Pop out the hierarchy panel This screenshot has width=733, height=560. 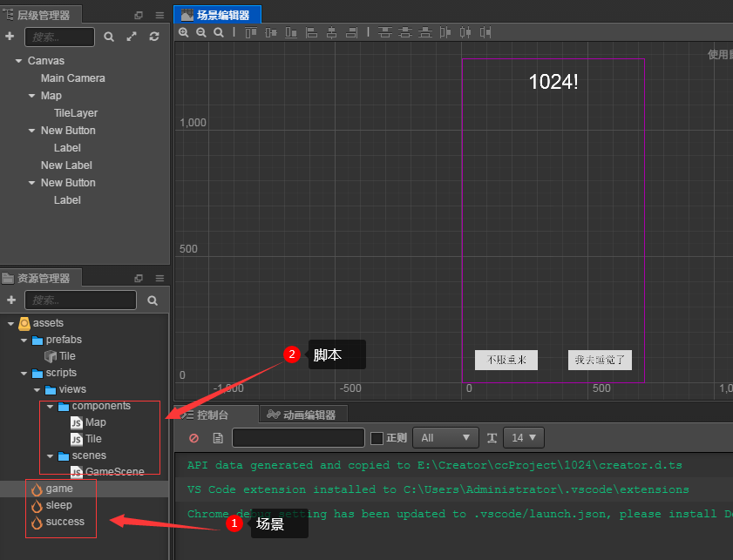point(139,16)
